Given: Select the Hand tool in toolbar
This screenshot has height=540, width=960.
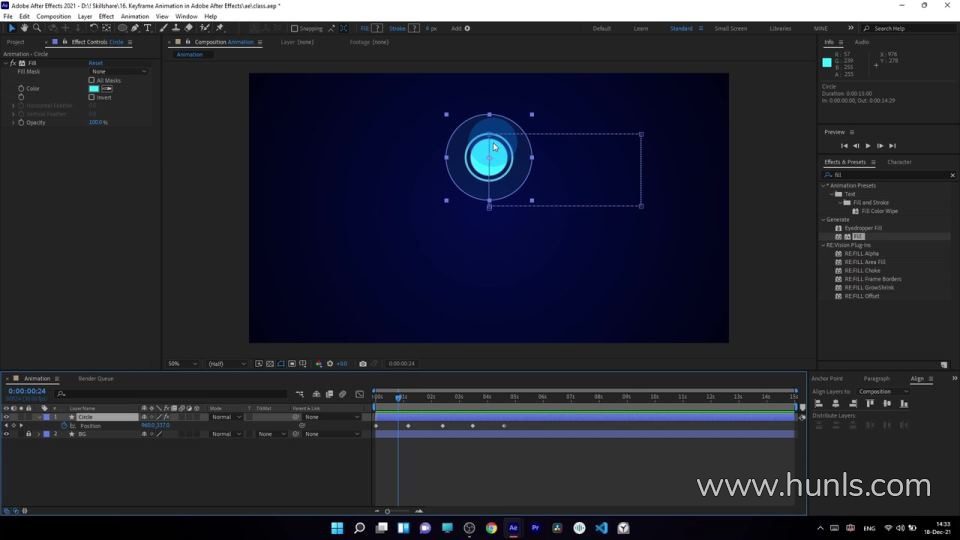Looking at the screenshot, I should tap(24, 28).
